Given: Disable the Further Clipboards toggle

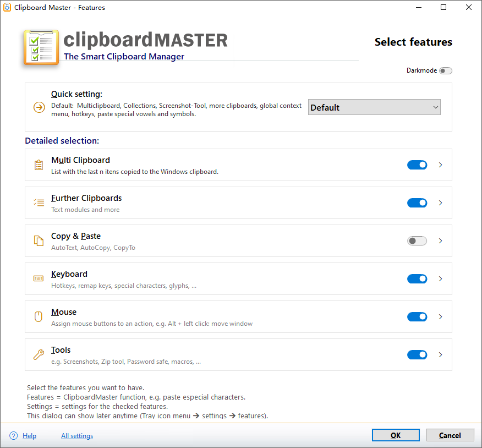Looking at the screenshot, I should pyautogui.click(x=417, y=203).
